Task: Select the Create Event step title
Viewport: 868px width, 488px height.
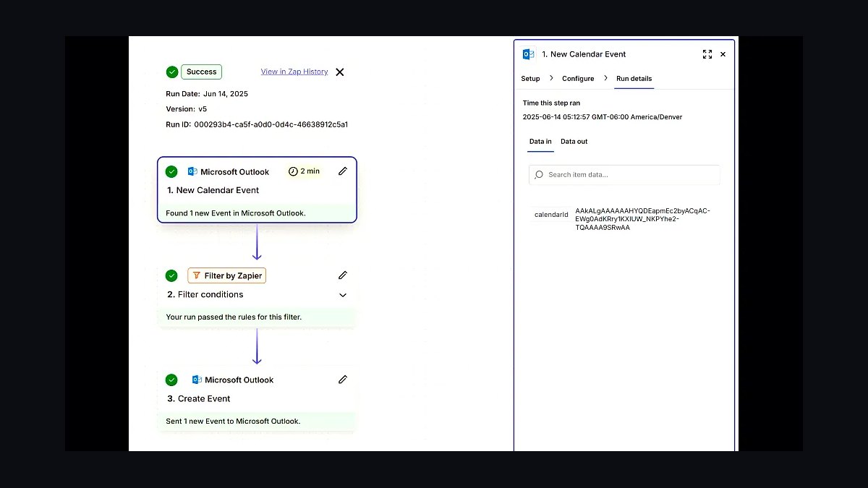Action: coord(199,398)
